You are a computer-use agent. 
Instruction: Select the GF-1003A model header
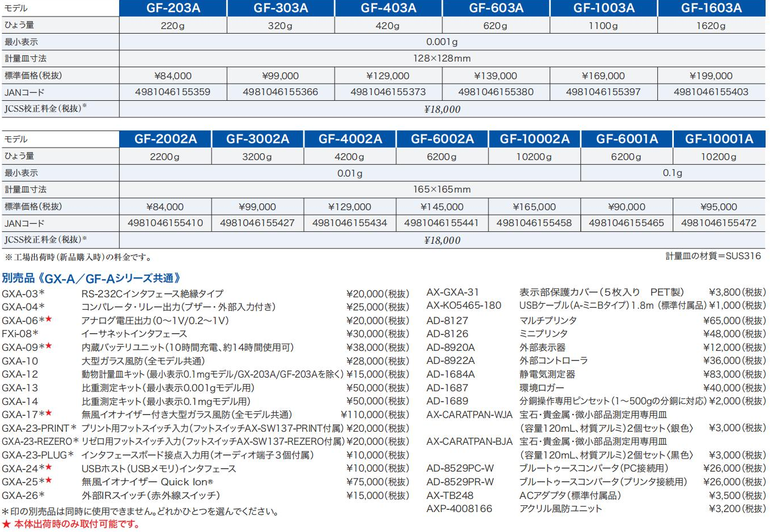(x=604, y=8)
